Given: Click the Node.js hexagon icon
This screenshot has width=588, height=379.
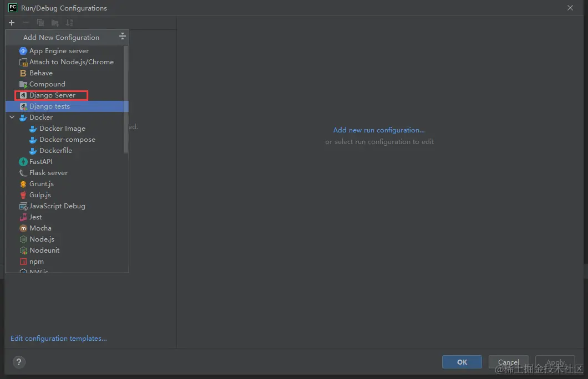Looking at the screenshot, I should tap(23, 239).
